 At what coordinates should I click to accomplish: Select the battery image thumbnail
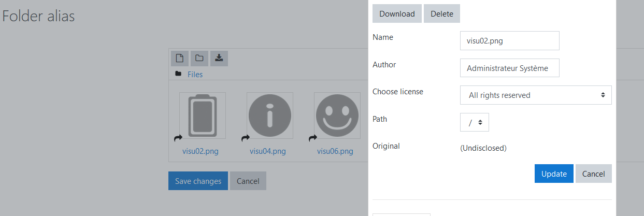point(203,116)
